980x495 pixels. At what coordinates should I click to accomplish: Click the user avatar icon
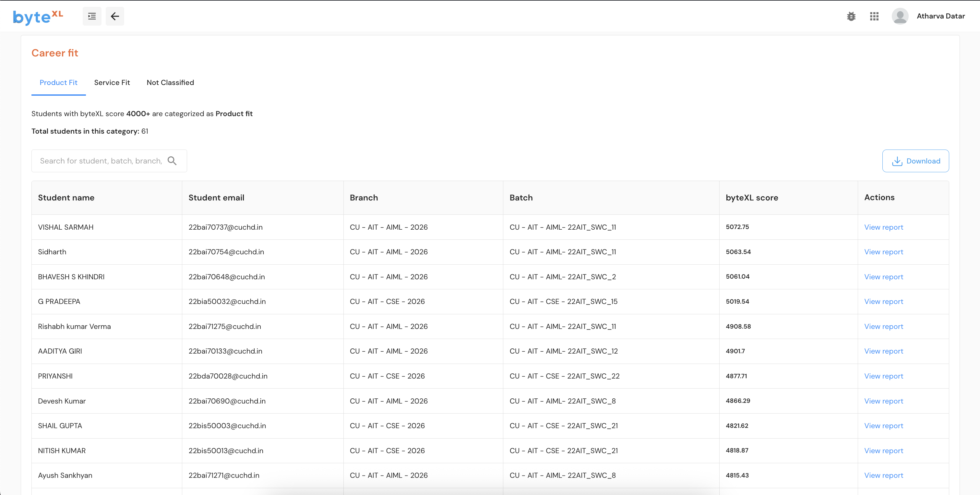[900, 16]
